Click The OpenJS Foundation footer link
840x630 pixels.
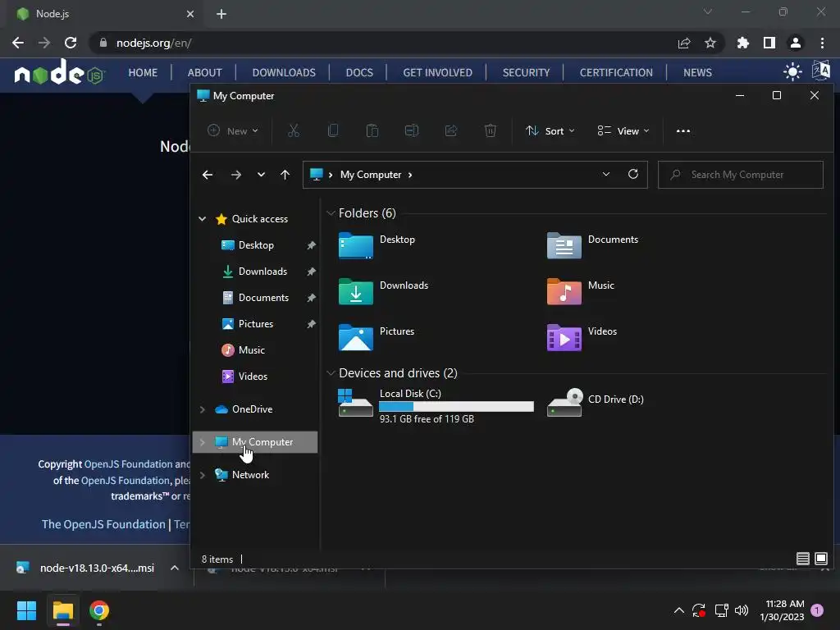point(103,524)
